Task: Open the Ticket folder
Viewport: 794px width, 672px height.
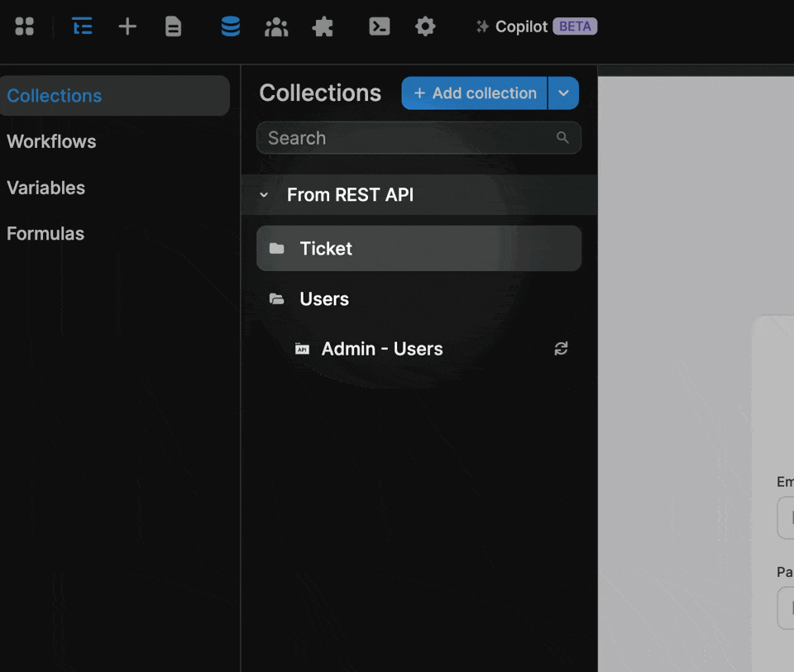Action: (419, 249)
